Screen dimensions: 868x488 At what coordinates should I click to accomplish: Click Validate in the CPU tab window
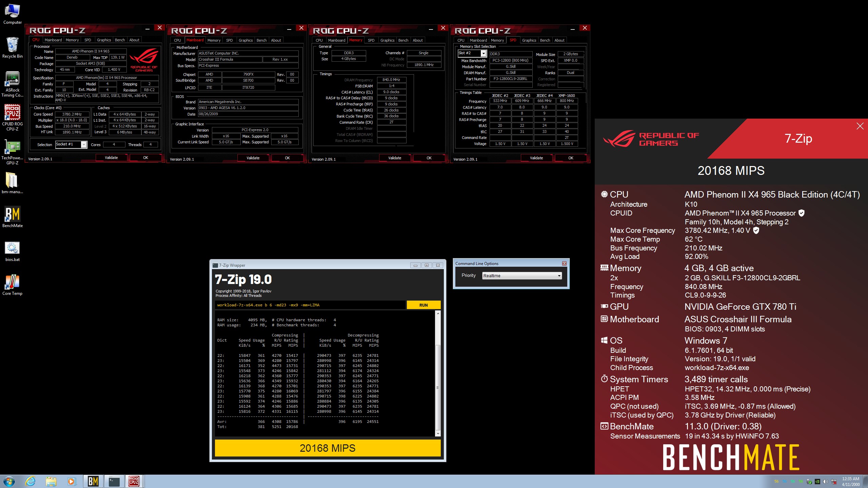111,158
